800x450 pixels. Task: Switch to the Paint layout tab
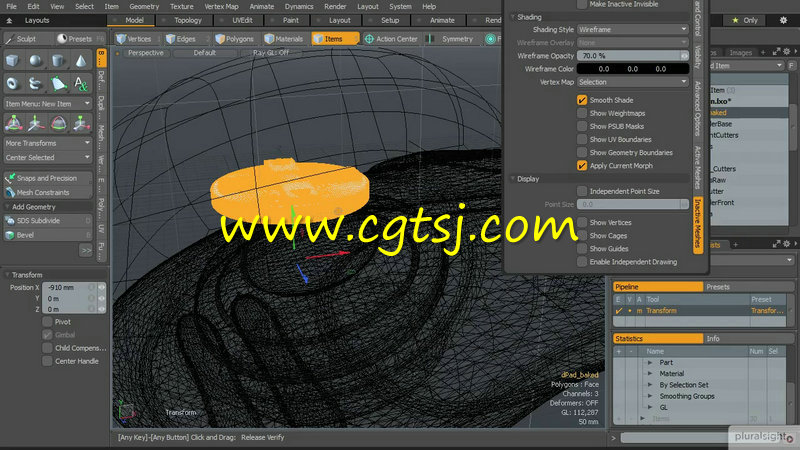coord(290,20)
